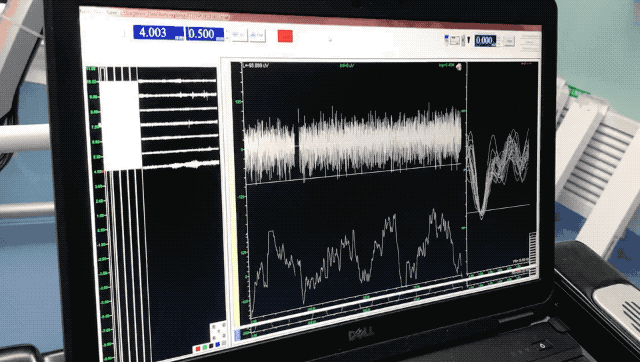Pick the blue color swatch at bottom

[x=218, y=344]
